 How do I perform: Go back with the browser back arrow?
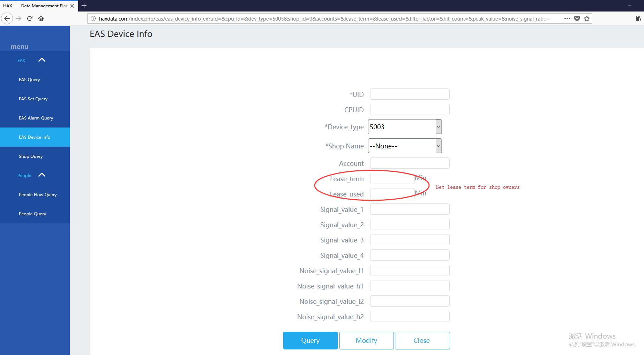pyautogui.click(x=7, y=18)
